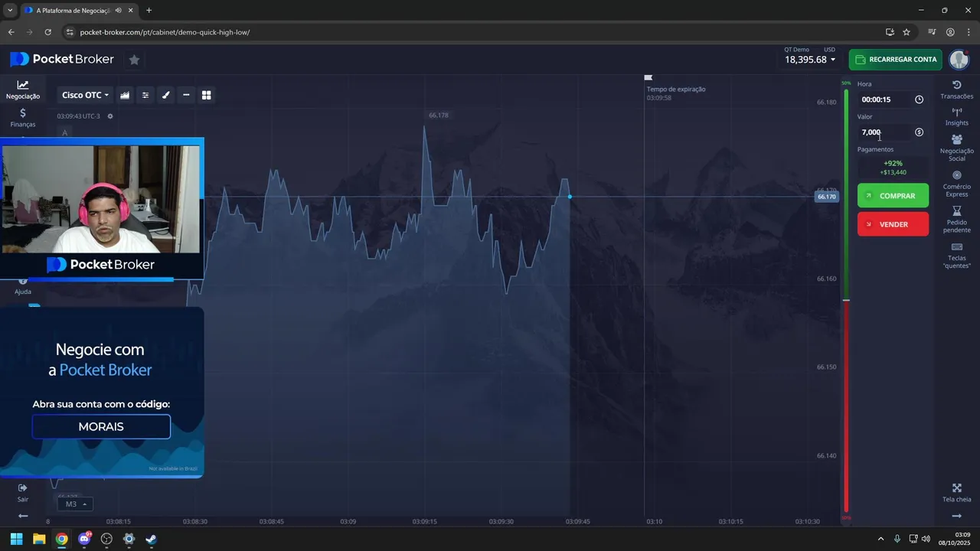
Task: Open the chart settings sliders icon
Action: pyautogui.click(x=145, y=95)
